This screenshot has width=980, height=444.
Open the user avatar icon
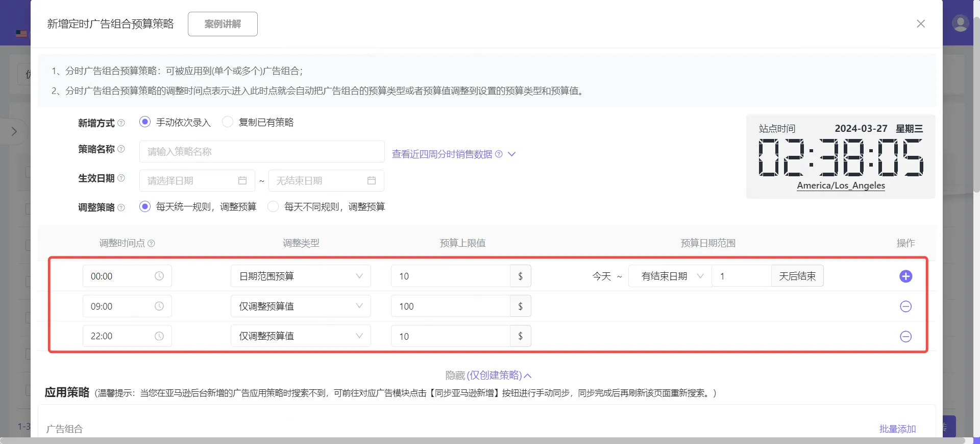click(960, 23)
